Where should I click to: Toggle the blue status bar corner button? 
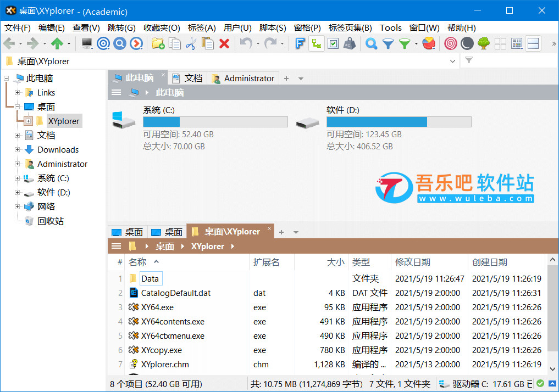552,383
